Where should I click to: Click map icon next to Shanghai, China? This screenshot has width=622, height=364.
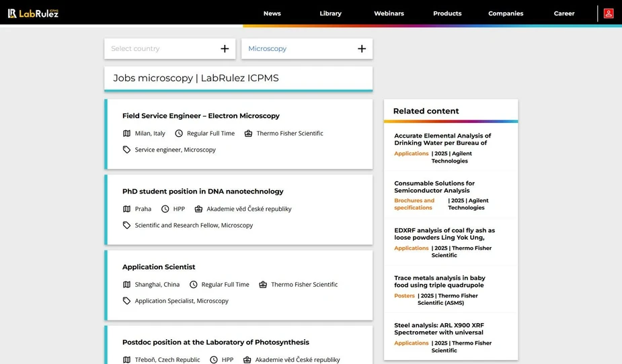click(126, 284)
